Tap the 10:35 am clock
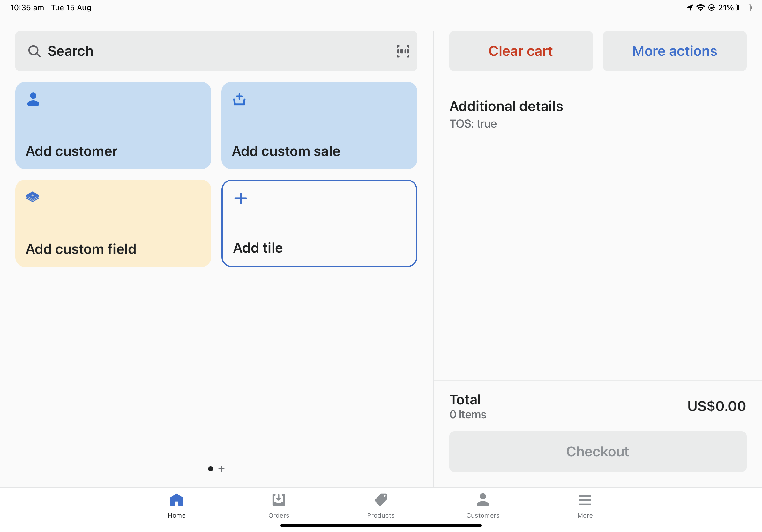 27,8
